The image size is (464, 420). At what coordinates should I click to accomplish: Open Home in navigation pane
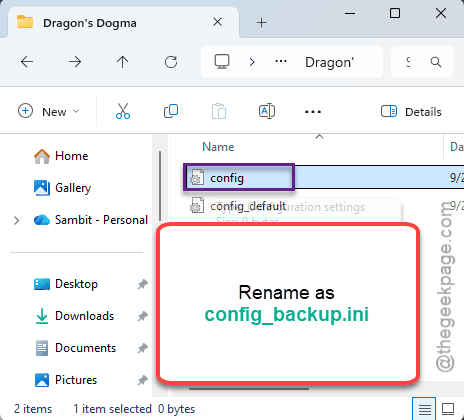point(61,156)
